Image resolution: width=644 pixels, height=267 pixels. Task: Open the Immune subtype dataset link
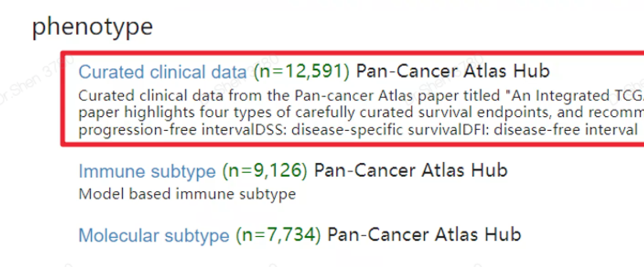(x=147, y=171)
